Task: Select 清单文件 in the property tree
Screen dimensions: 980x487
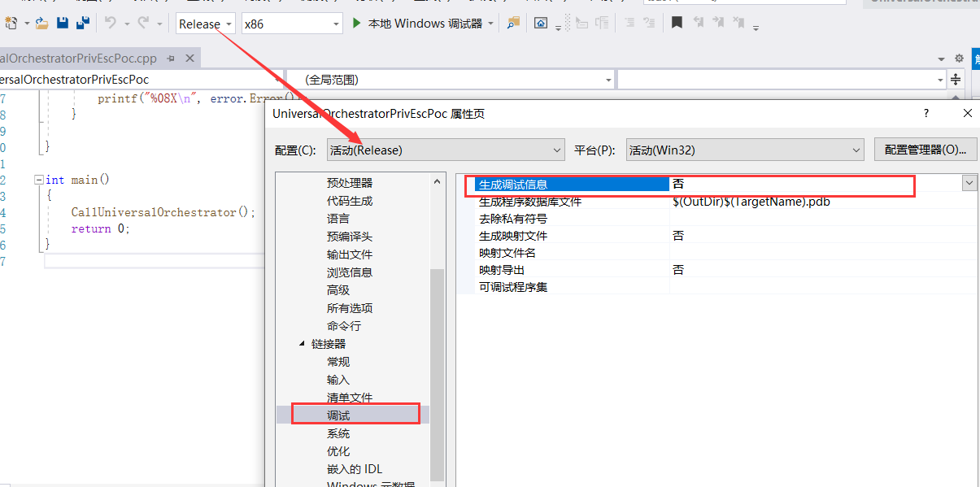Action: pos(350,398)
